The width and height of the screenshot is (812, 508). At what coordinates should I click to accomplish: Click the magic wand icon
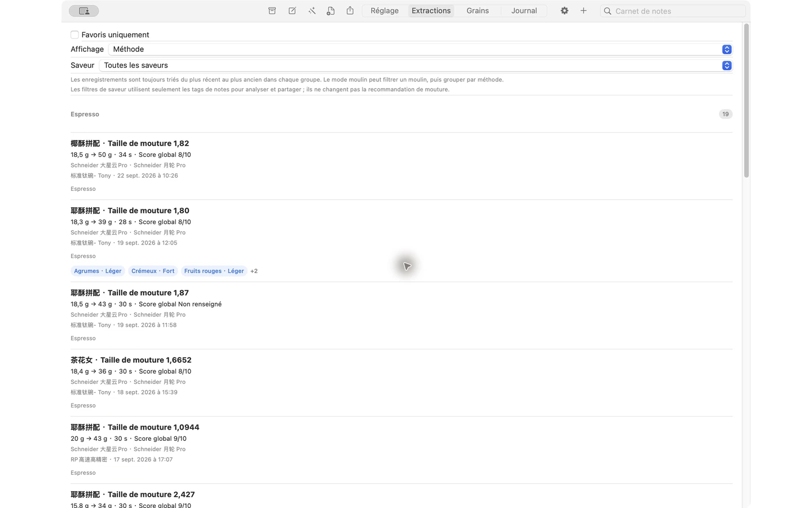click(x=312, y=11)
